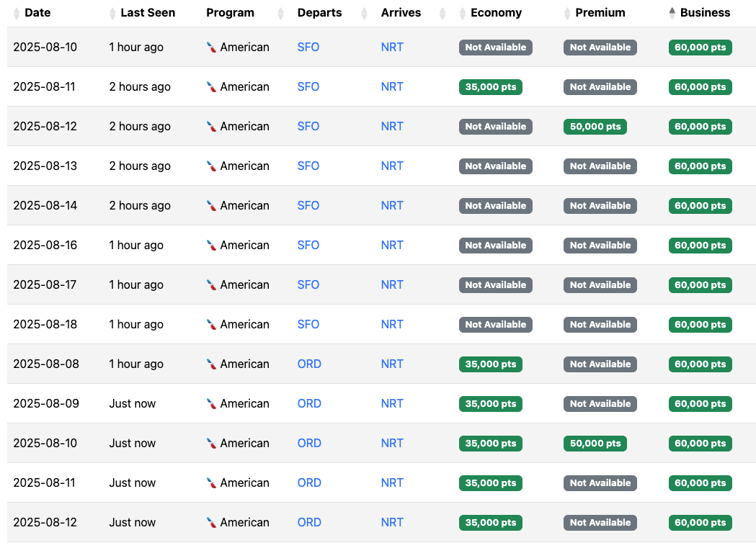Open ORD link in the 2025-08-09 row

click(309, 403)
